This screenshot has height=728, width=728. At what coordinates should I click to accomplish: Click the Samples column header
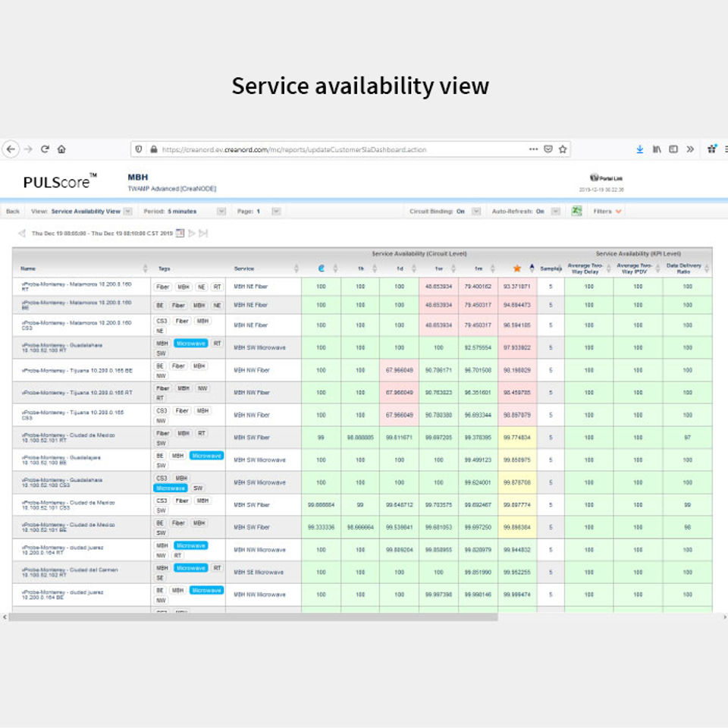click(551, 268)
